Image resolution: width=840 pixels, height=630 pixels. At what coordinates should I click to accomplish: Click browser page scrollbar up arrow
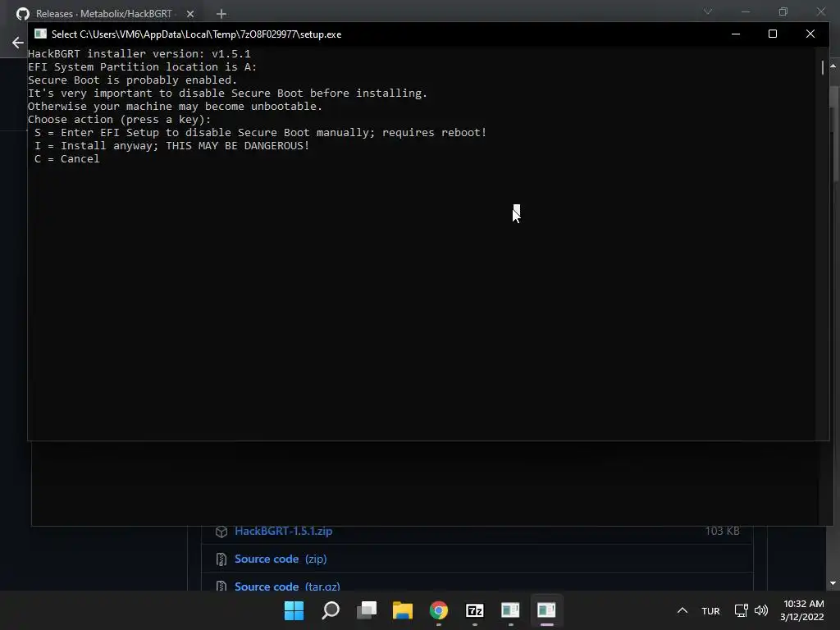[x=833, y=66]
